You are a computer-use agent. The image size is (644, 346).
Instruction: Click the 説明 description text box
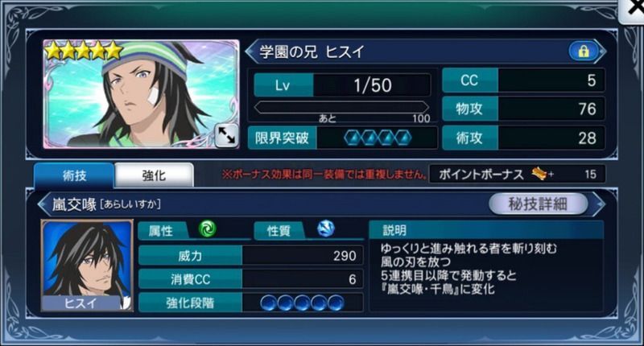486,273
